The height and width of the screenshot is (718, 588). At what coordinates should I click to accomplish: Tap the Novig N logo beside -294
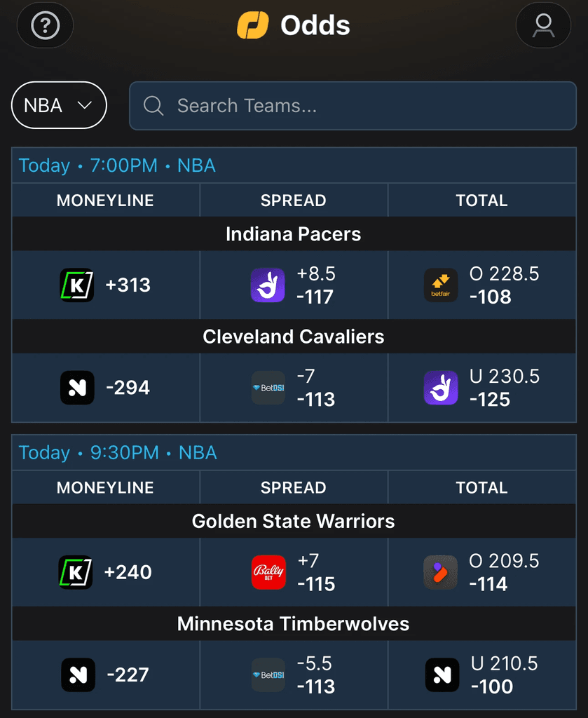click(77, 388)
